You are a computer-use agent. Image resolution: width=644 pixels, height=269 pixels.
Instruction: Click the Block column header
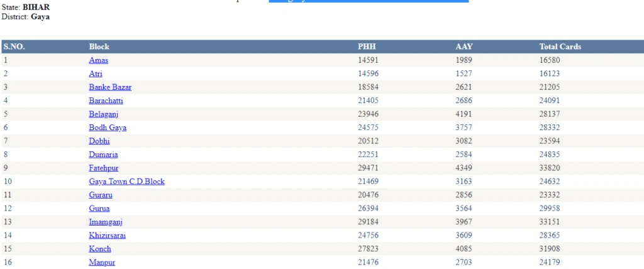99,47
